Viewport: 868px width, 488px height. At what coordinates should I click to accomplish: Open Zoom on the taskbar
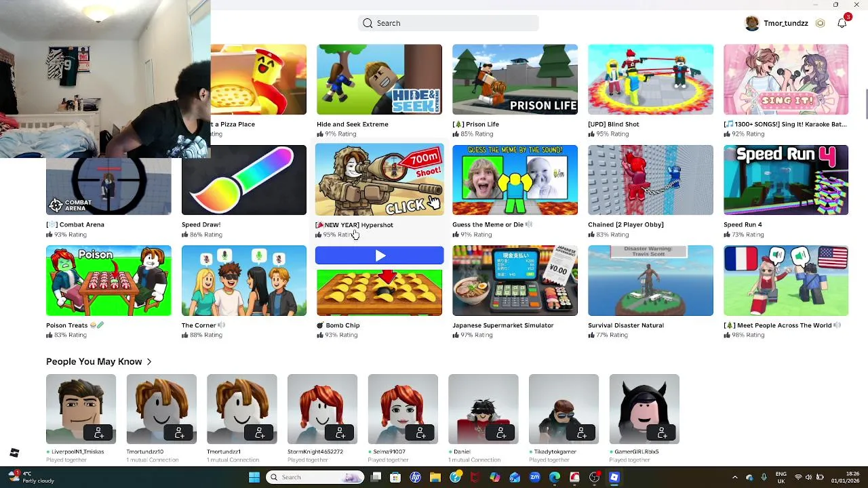(x=535, y=477)
